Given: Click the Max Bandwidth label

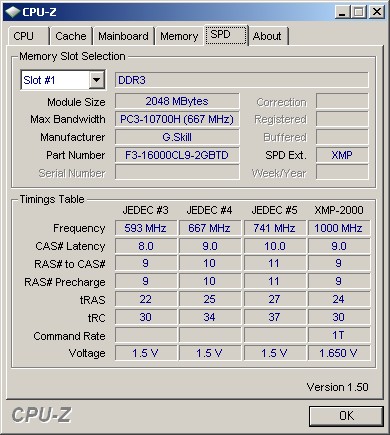Looking at the screenshot, I should coord(68,119).
